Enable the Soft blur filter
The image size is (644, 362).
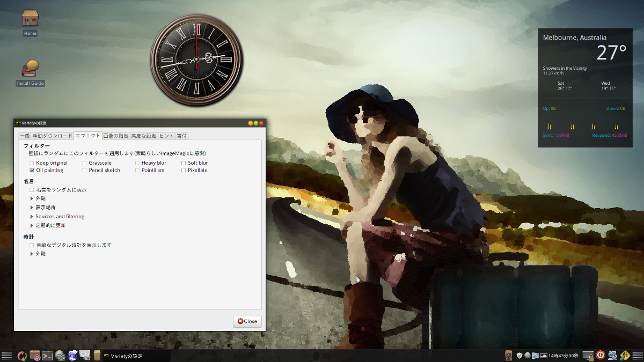(184, 163)
